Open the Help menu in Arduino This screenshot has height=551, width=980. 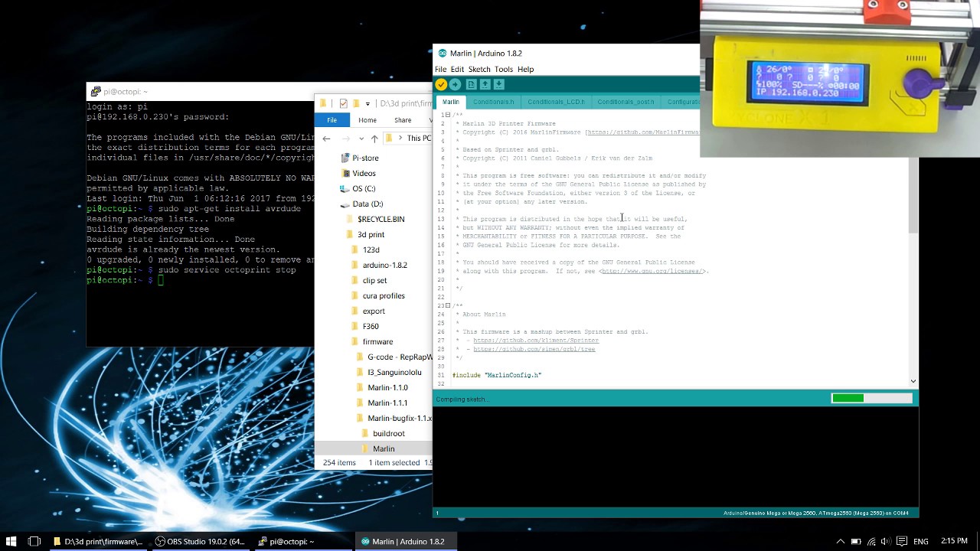(x=525, y=70)
